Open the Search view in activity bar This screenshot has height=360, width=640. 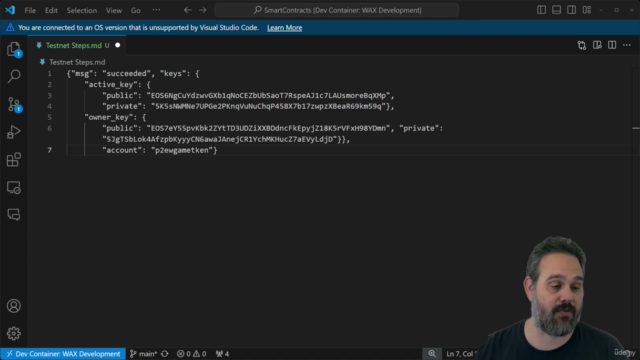[13, 76]
